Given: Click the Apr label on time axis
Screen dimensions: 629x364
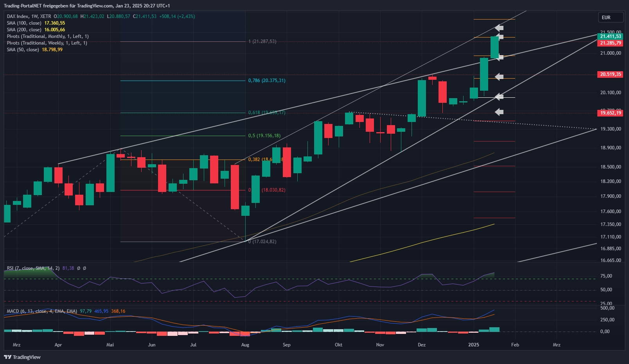Looking at the screenshot, I should tap(58, 345).
